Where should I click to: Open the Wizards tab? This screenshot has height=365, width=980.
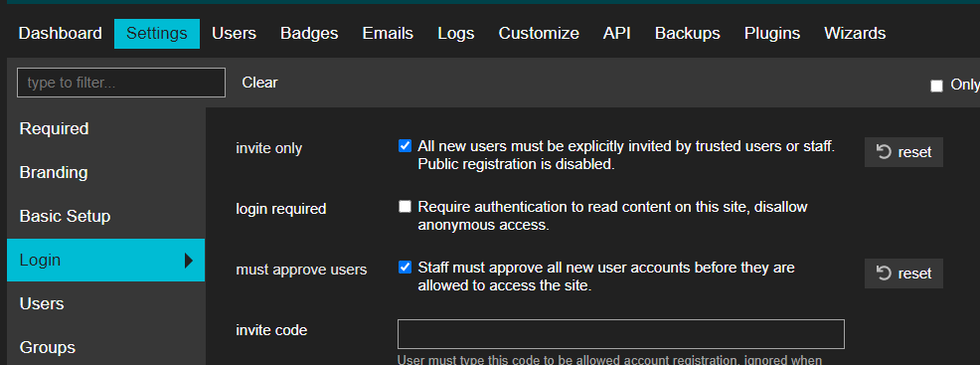[x=855, y=33]
